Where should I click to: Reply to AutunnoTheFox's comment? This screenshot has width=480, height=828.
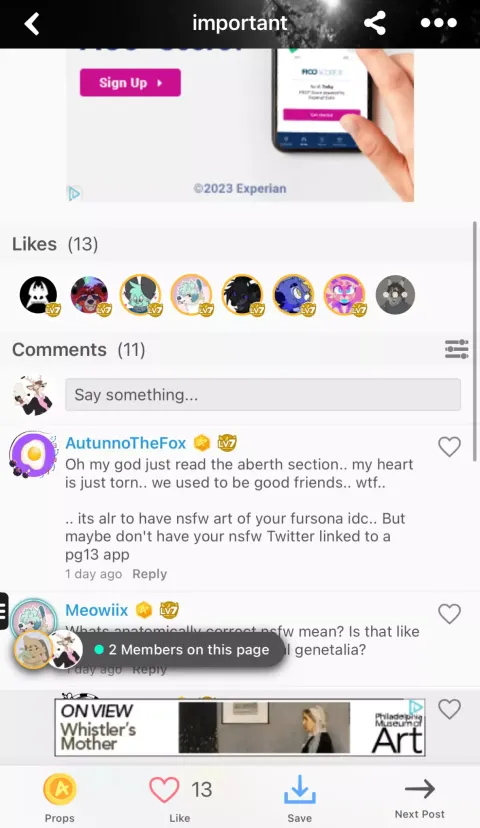tap(149, 574)
